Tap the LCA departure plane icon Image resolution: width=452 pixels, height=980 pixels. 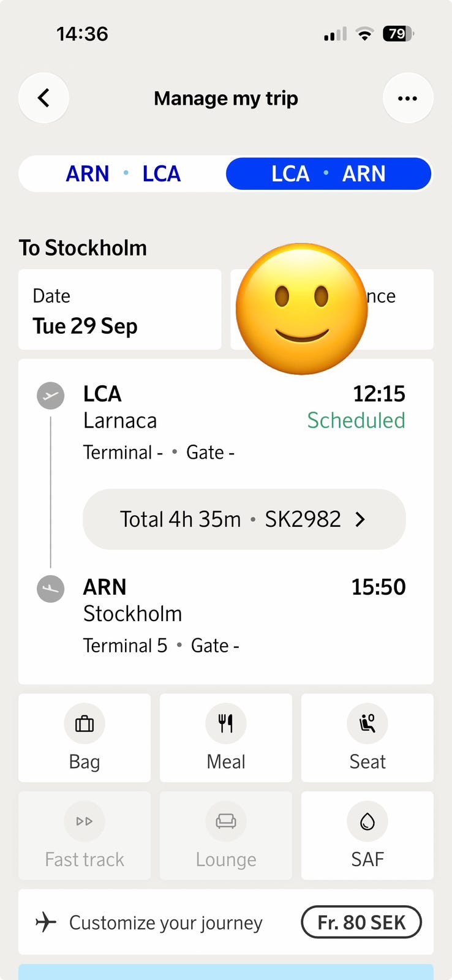tap(51, 396)
